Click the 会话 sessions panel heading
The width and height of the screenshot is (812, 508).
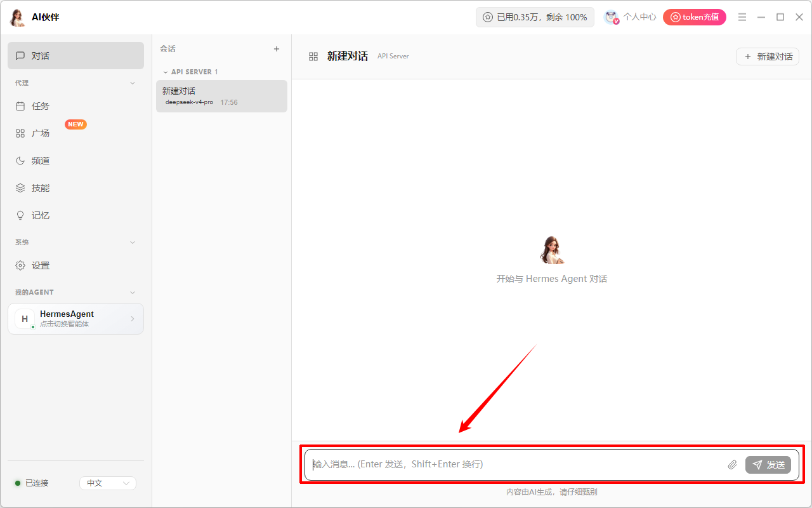click(167, 49)
